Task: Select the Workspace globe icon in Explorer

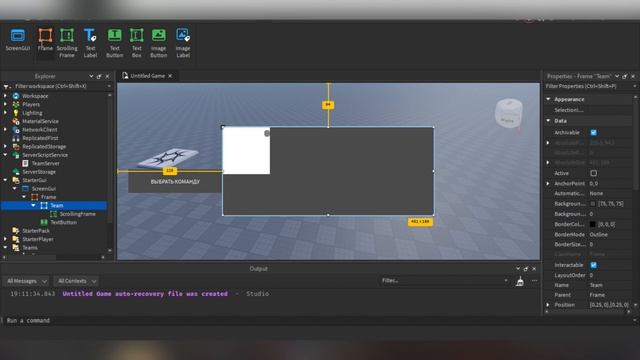Action: coord(16,96)
